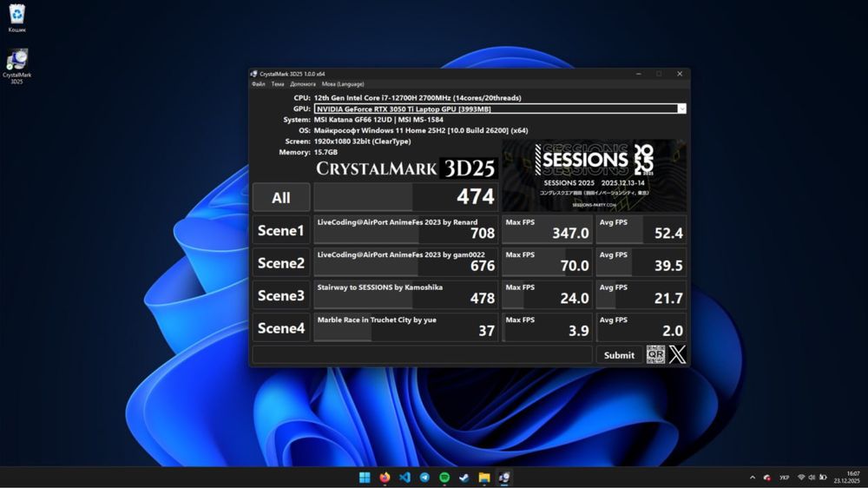Click Scene1 Avg FPS value 52.4
This screenshot has width=868, height=488.
click(668, 234)
